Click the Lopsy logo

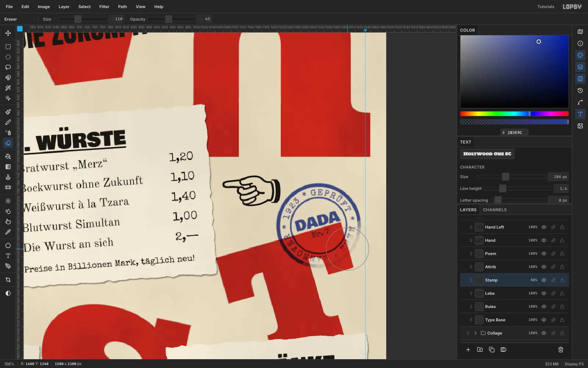tap(572, 7)
